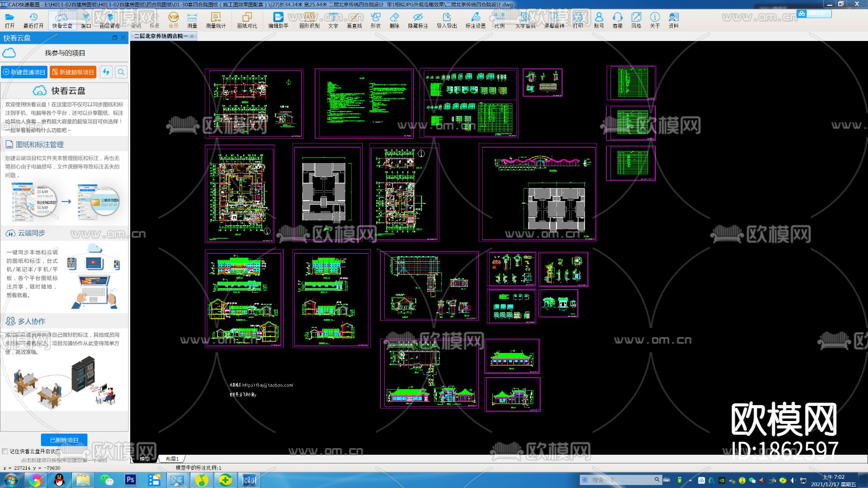
Task: Open WeChat from the taskbar
Action: click(x=107, y=480)
